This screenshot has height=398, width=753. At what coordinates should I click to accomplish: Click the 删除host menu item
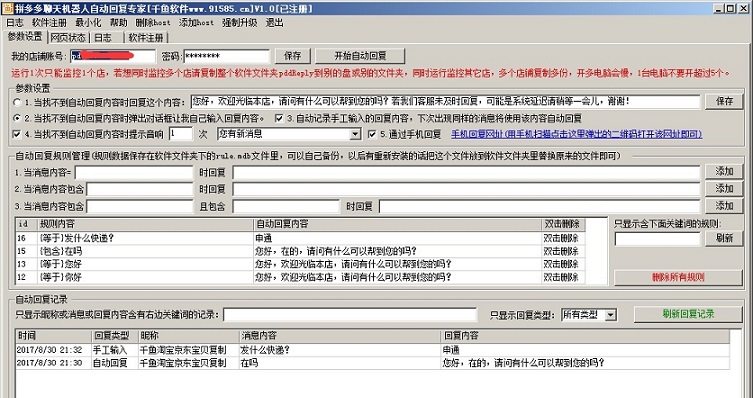coord(153,23)
